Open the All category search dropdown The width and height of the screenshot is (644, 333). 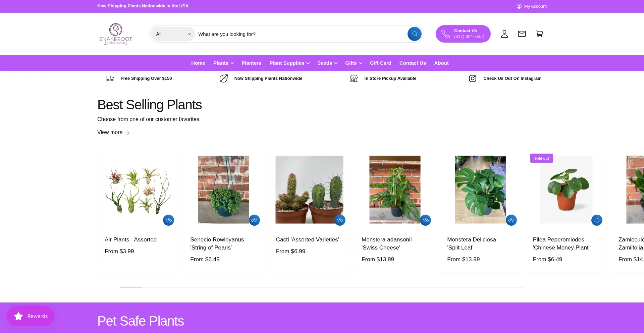[x=173, y=34]
